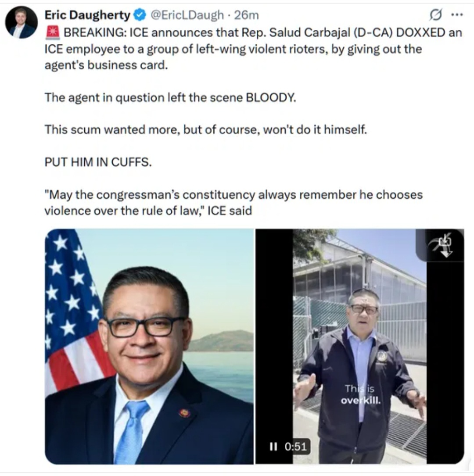Pause the playing video

pos(273,447)
